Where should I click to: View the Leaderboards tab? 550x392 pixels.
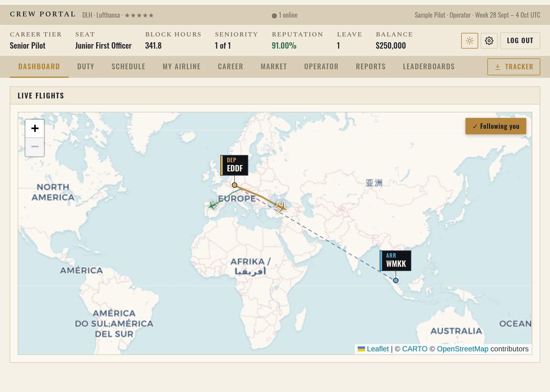tap(429, 67)
